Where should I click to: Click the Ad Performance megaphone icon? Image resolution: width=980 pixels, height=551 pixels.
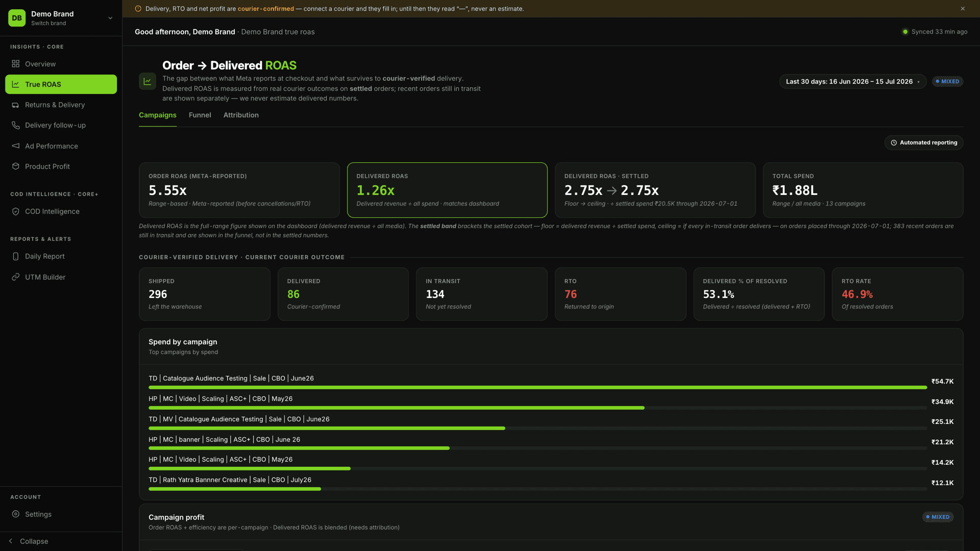(x=16, y=146)
